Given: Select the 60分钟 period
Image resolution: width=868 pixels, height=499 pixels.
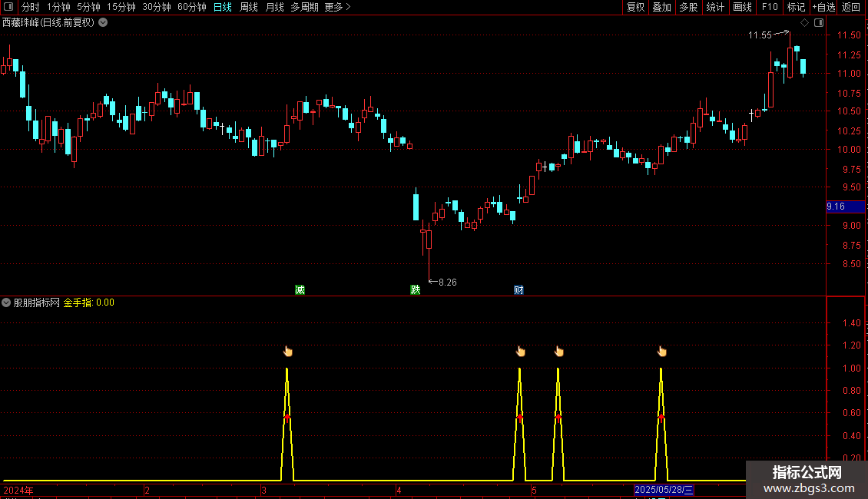Looking at the screenshot, I should tap(191, 7).
